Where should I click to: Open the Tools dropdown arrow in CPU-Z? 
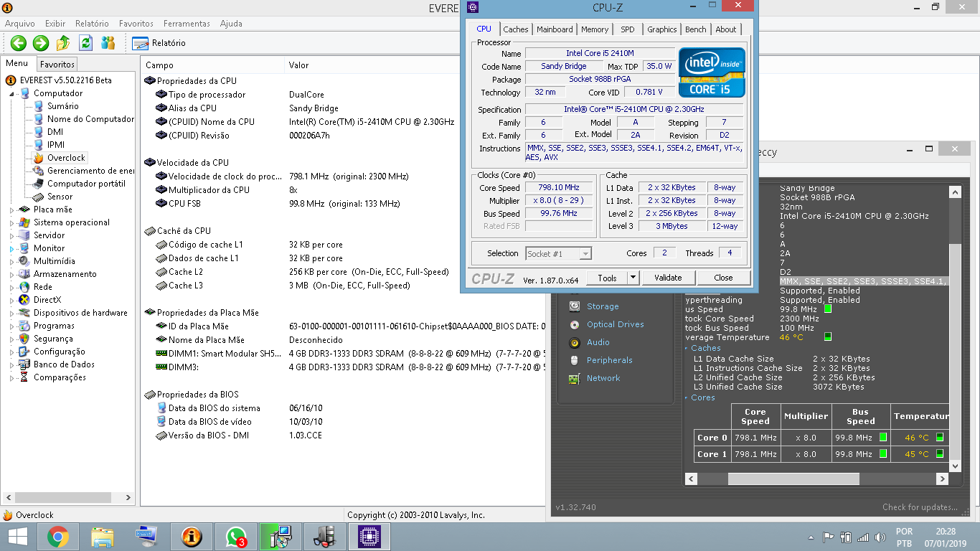633,278
